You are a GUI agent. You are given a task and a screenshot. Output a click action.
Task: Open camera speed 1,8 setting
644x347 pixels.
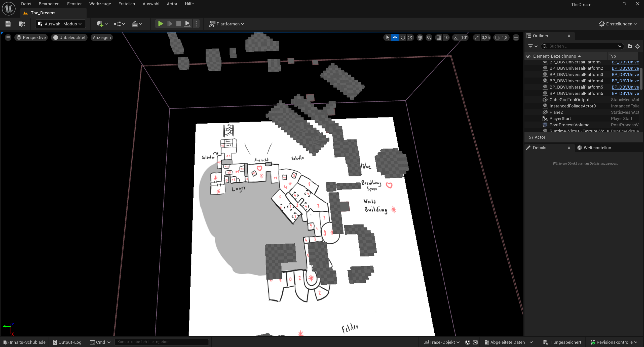[502, 37]
